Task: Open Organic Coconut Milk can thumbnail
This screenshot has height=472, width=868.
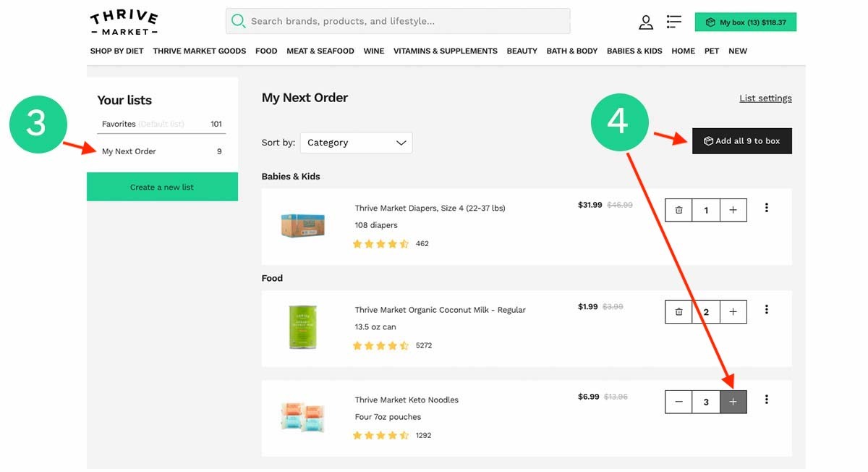Action: (x=303, y=326)
